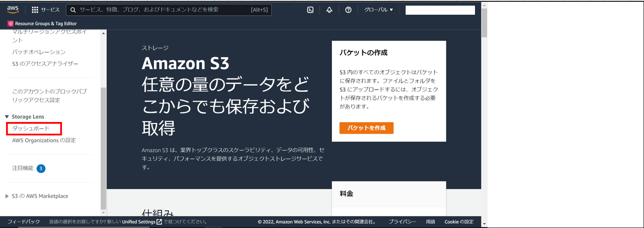Click the ストレージ label above the title
644x228 pixels.
click(x=155, y=48)
